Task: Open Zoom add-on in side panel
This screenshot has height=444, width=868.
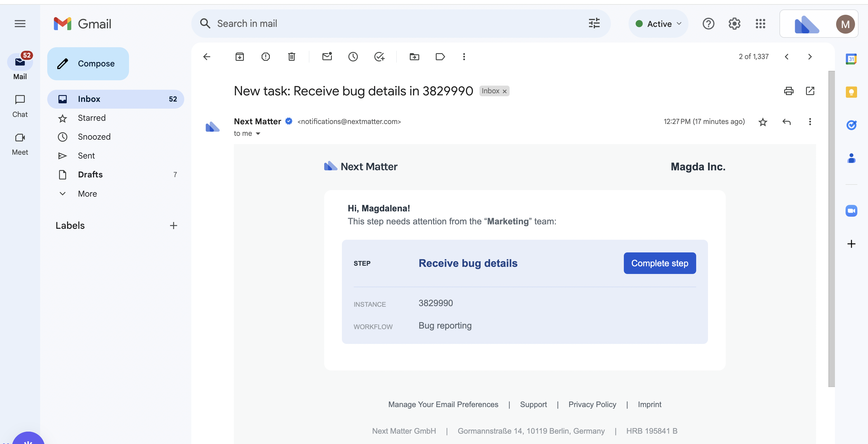Action: (x=851, y=211)
